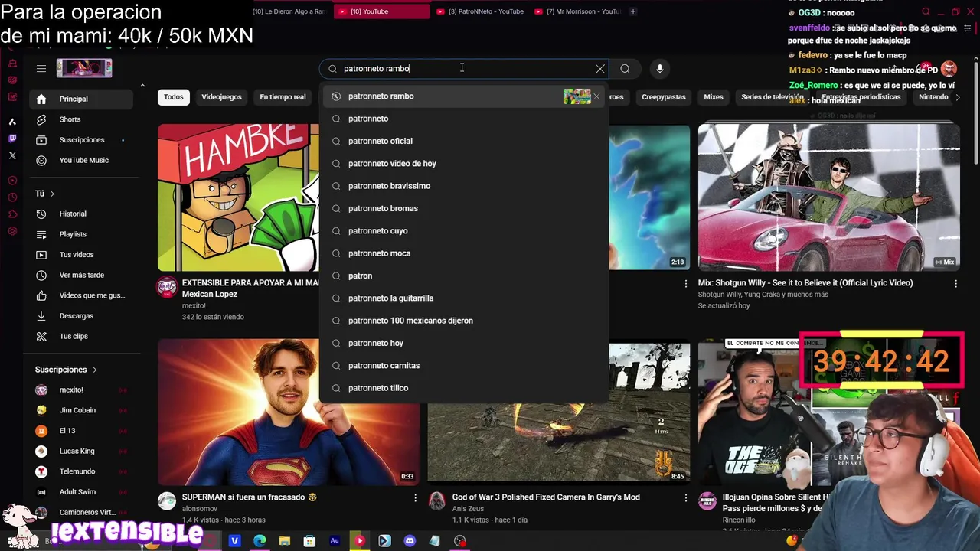Open the Lucas King subscription channel
Screen dimensions: 980x551
(81, 452)
